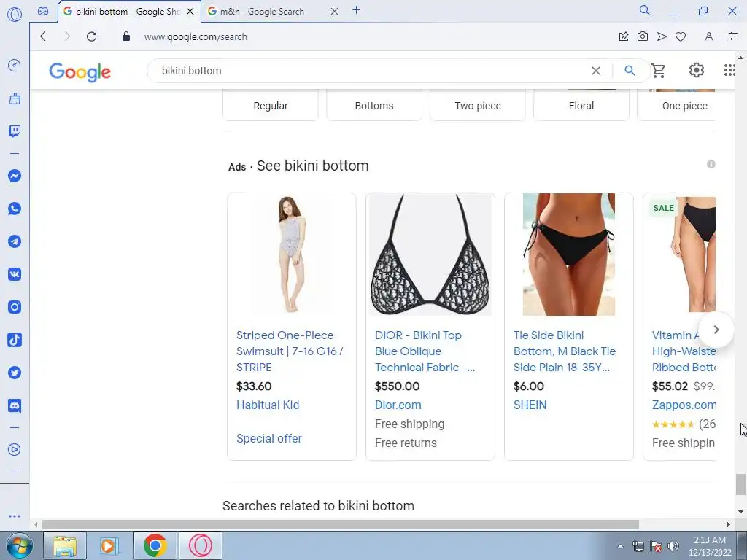Open VK sidebar icon

(15, 274)
